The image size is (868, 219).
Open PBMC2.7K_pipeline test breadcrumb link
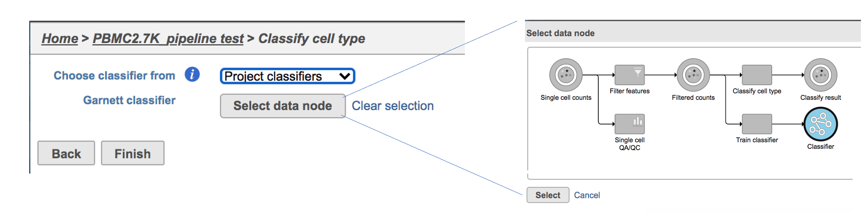[x=168, y=39]
